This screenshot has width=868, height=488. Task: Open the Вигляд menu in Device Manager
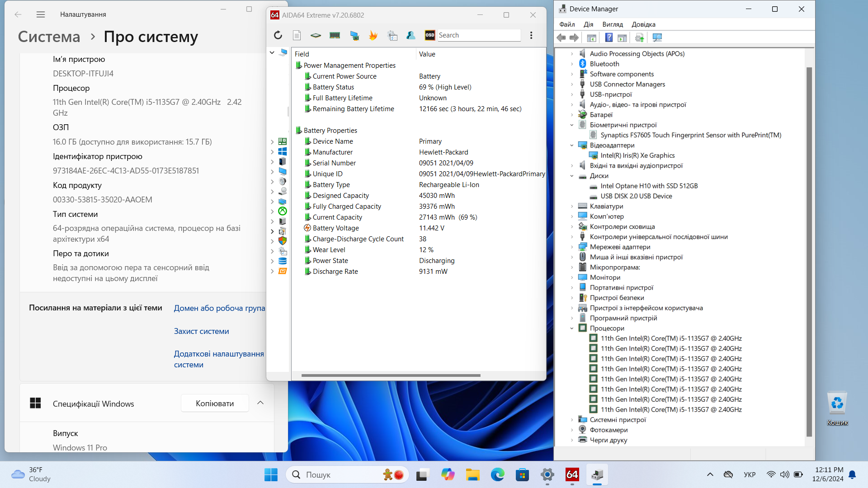pos(613,24)
